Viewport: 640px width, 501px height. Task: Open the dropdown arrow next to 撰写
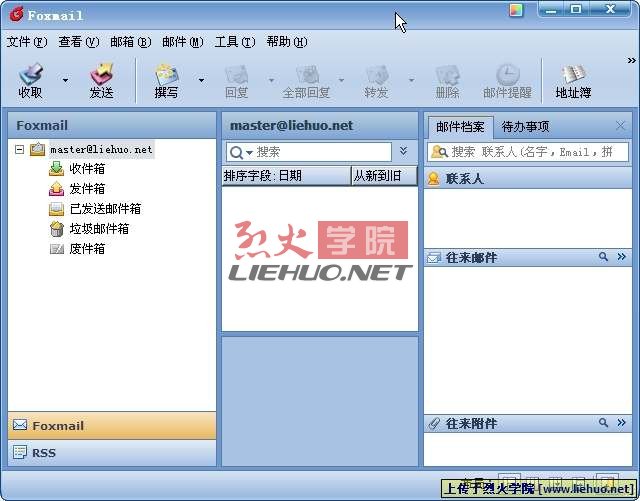pos(201,80)
